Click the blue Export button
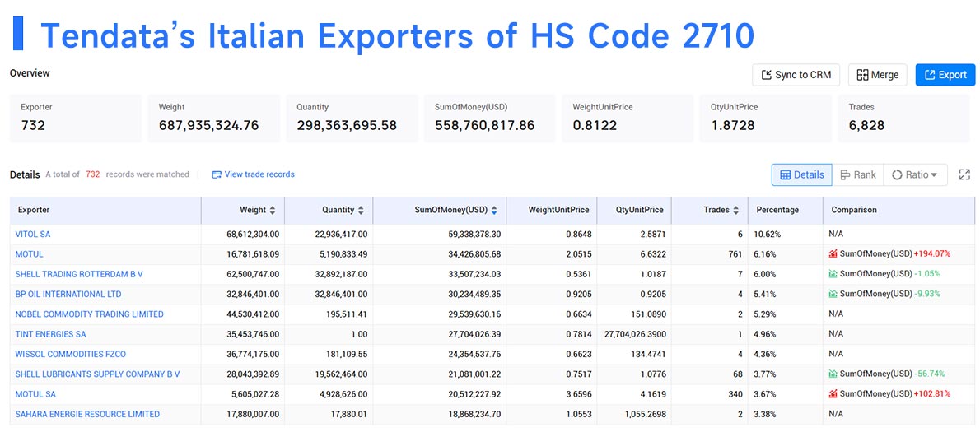 945,75
